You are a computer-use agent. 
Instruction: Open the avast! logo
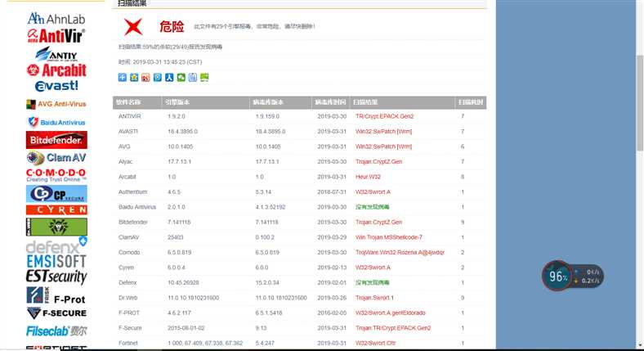click(56, 85)
